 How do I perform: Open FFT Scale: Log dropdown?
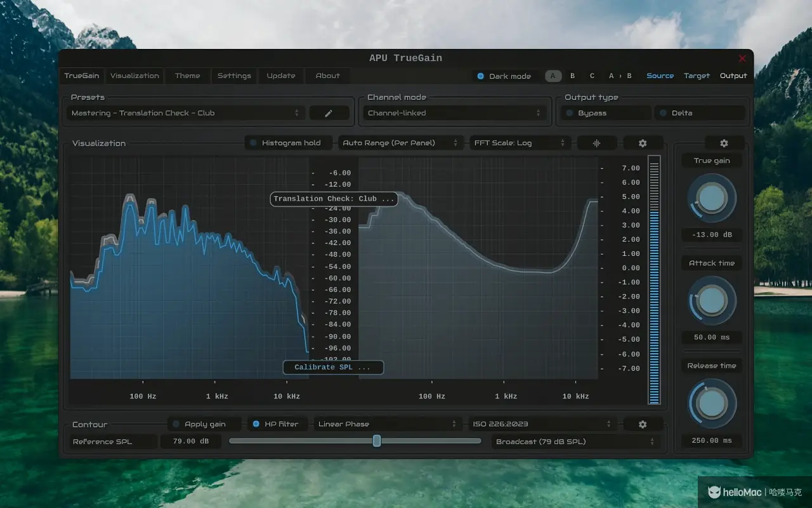click(520, 143)
